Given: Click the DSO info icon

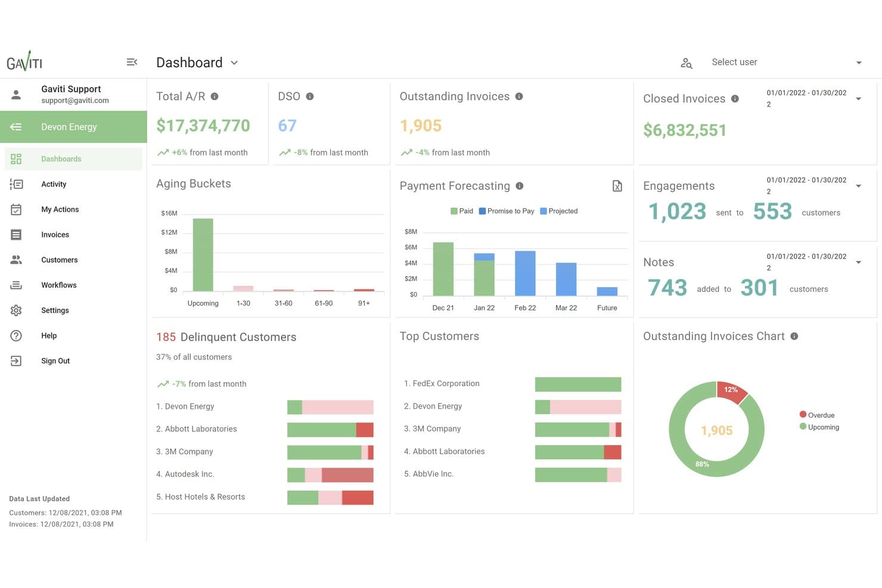Looking at the screenshot, I should tap(310, 97).
